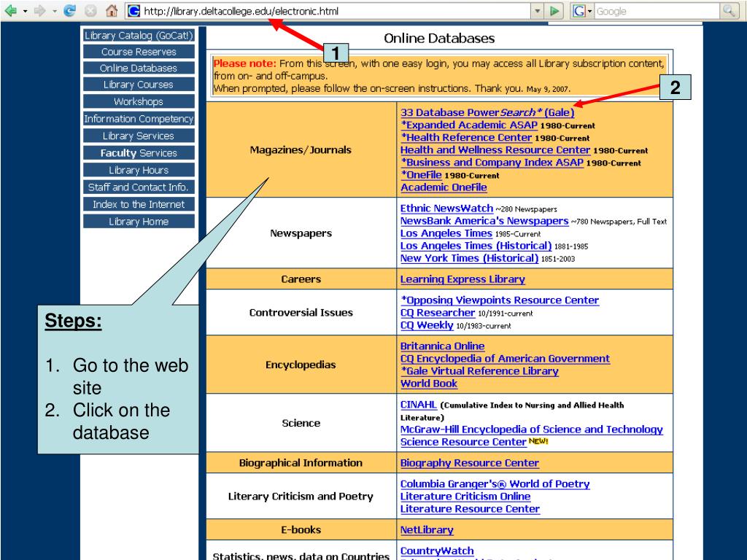Click the Encyclopedias category label
This screenshot has height=560, width=747.
click(x=301, y=365)
